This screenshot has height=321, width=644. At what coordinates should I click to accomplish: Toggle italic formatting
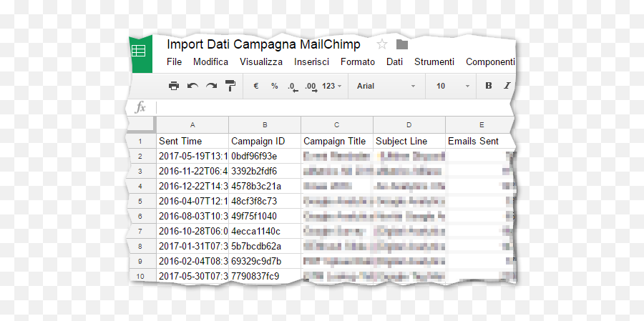tap(507, 86)
